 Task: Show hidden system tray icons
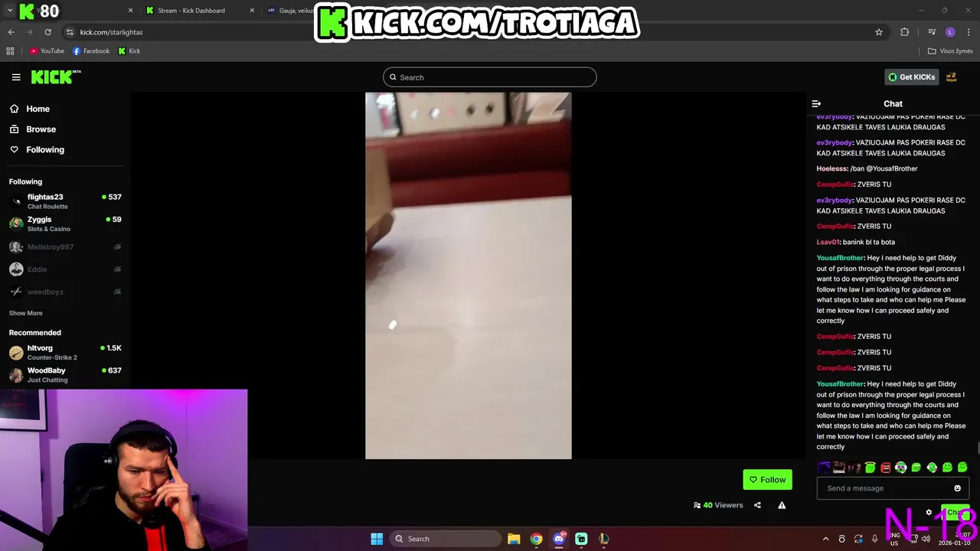pyautogui.click(x=825, y=539)
